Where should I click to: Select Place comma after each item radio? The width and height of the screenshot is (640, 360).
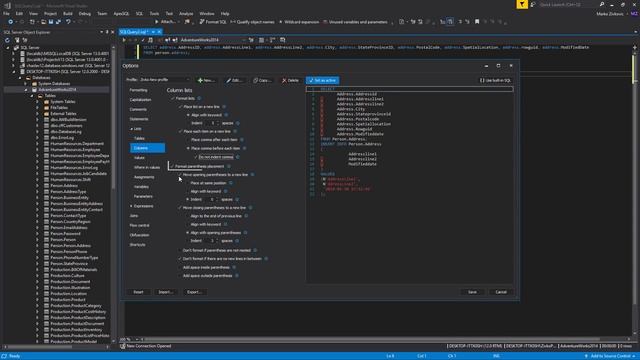tap(188, 140)
